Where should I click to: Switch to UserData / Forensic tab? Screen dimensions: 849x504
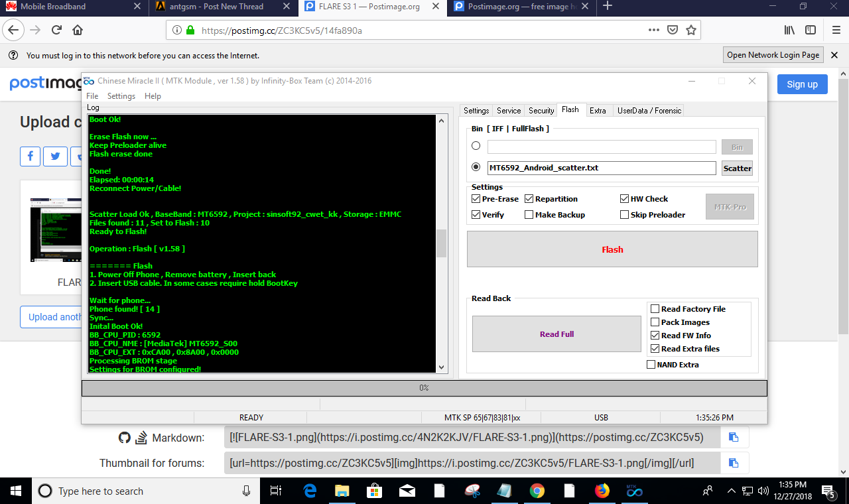pyautogui.click(x=649, y=111)
